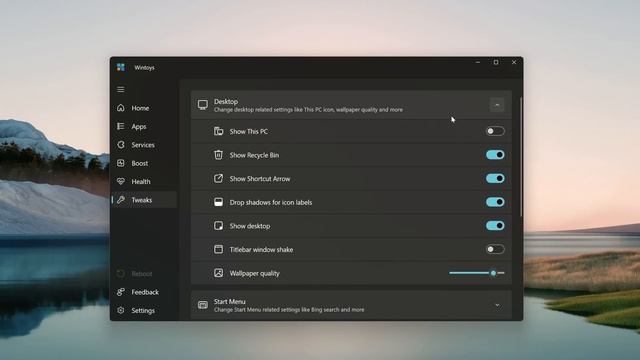The height and width of the screenshot is (360, 640).
Task: Click the Services icon in sidebar
Action: (x=121, y=144)
